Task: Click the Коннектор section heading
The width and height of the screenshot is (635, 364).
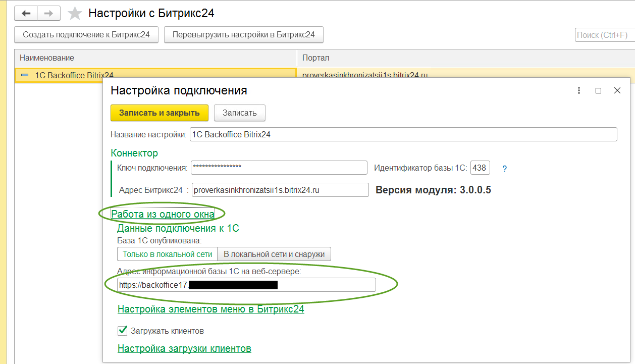Action: coord(134,153)
